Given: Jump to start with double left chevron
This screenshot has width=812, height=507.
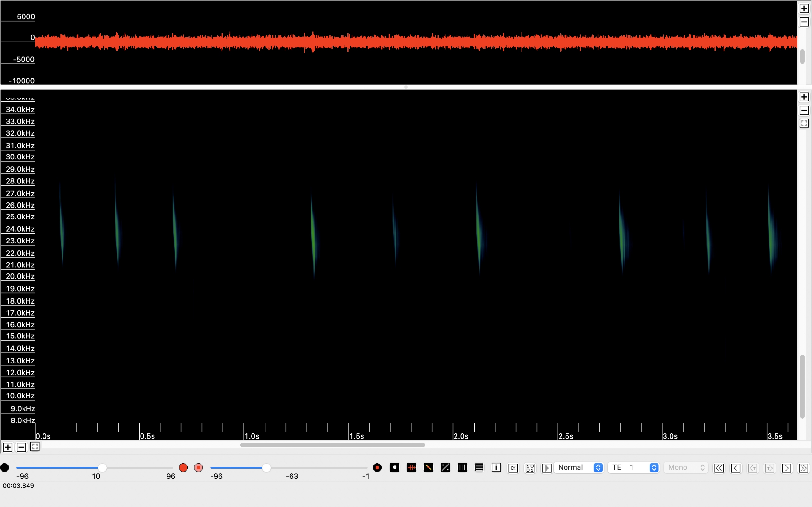Looking at the screenshot, I should point(719,468).
